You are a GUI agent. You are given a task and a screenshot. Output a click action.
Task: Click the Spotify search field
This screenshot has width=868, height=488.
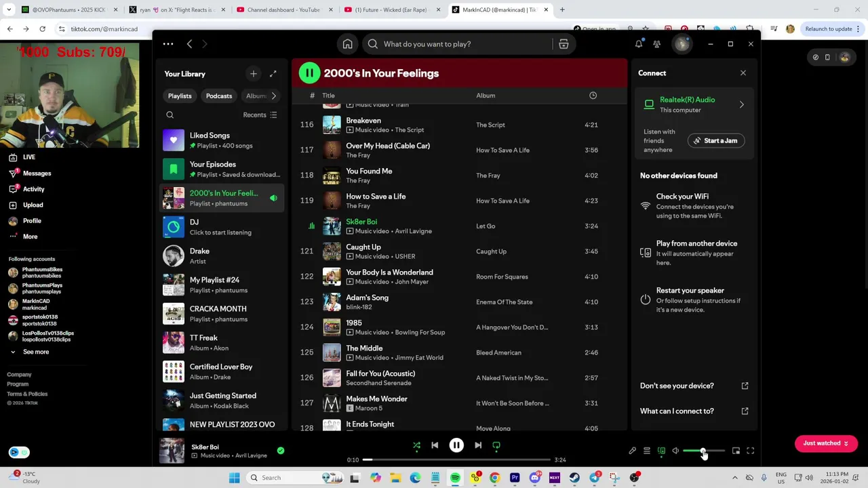click(x=458, y=44)
